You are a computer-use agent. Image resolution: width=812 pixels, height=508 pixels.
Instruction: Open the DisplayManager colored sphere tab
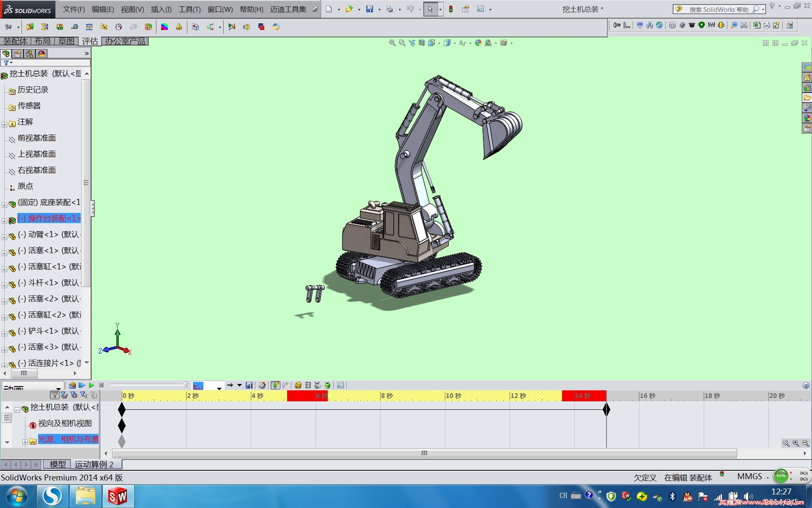pos(41,54)
